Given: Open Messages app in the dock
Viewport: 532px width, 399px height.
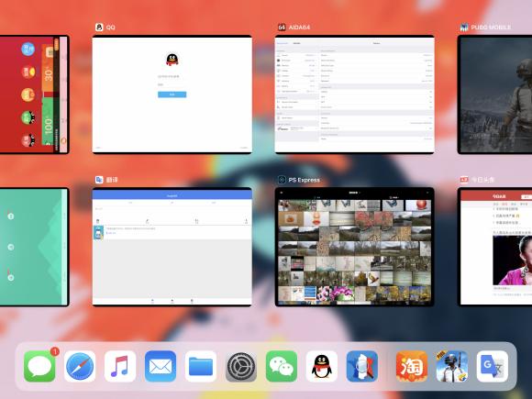Looking at the screenshot, I should click(39, 366).
